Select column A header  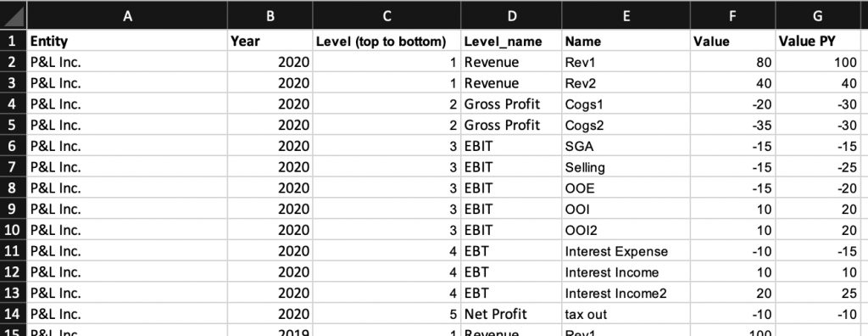[x=127, y=16]
